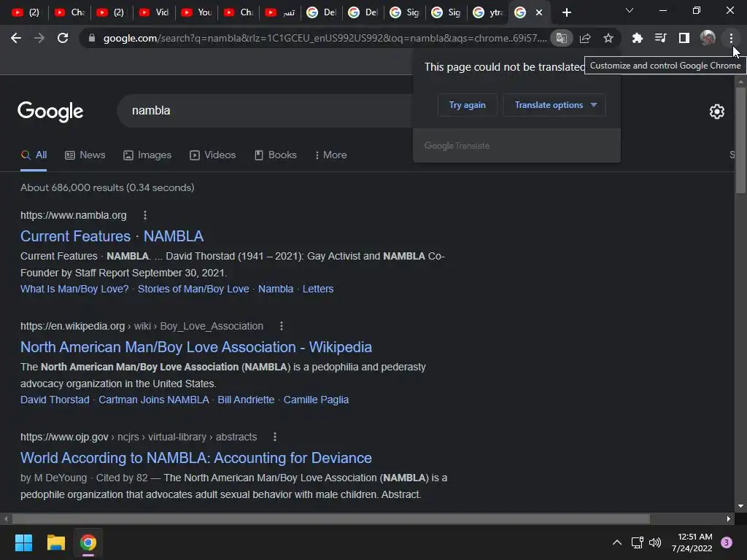Open the David Thorstad sitelink
This screenshot has width=747, height=560.
point(55,400)
